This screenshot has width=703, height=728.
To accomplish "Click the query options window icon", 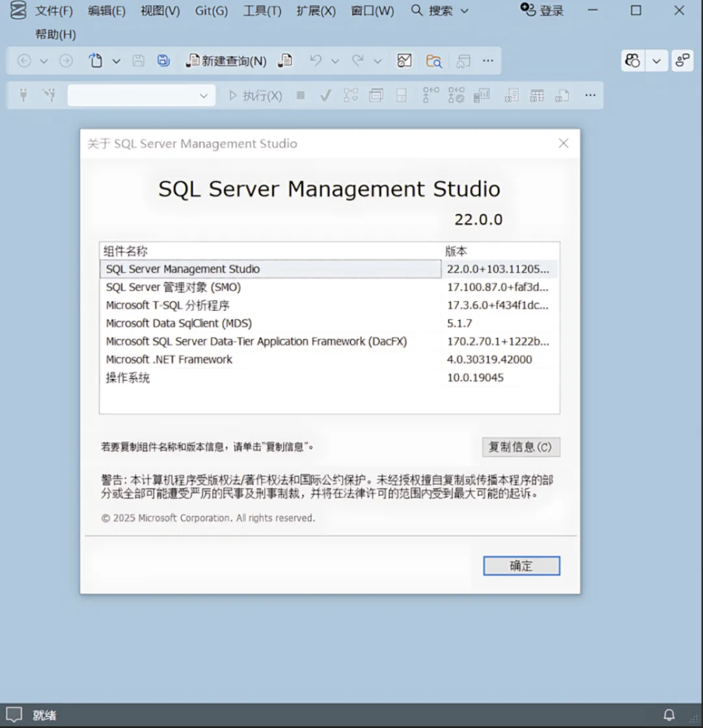I will [376, 96].
